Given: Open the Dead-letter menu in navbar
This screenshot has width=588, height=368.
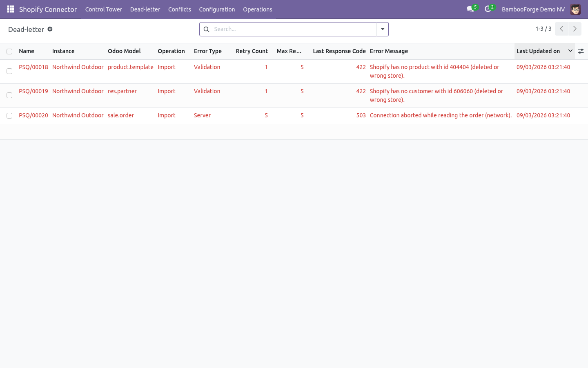Looking at the screenshot, I should coord(145,9).
